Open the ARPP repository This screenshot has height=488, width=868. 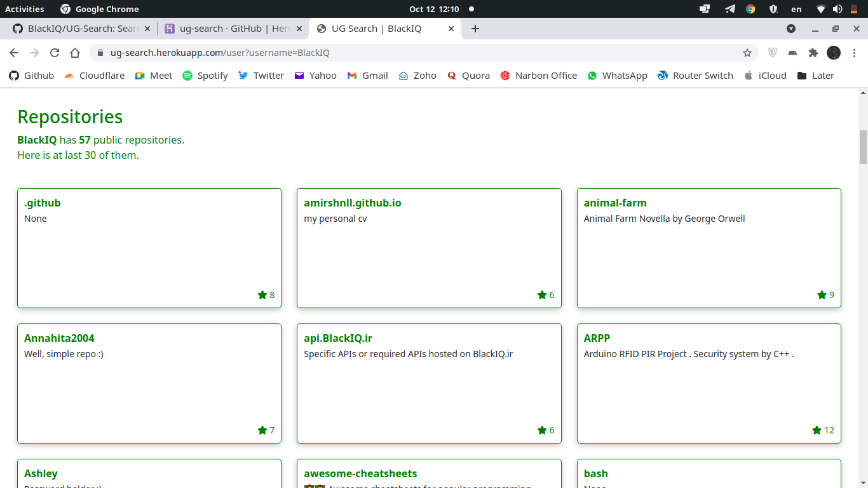point(597,339)
